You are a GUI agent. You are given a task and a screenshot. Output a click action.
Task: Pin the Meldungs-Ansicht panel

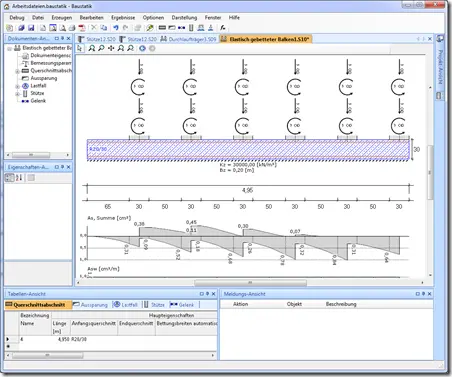[x=423, y=294]
